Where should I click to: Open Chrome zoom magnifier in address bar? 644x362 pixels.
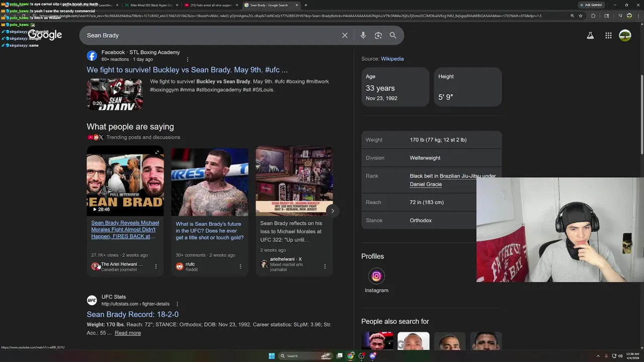tap(572, 16)
